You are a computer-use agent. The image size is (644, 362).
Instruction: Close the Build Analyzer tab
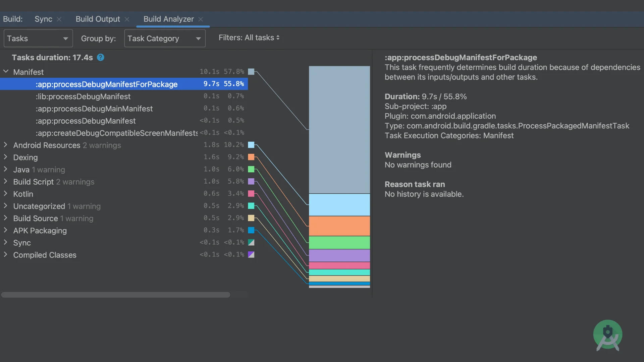(201, 19)
